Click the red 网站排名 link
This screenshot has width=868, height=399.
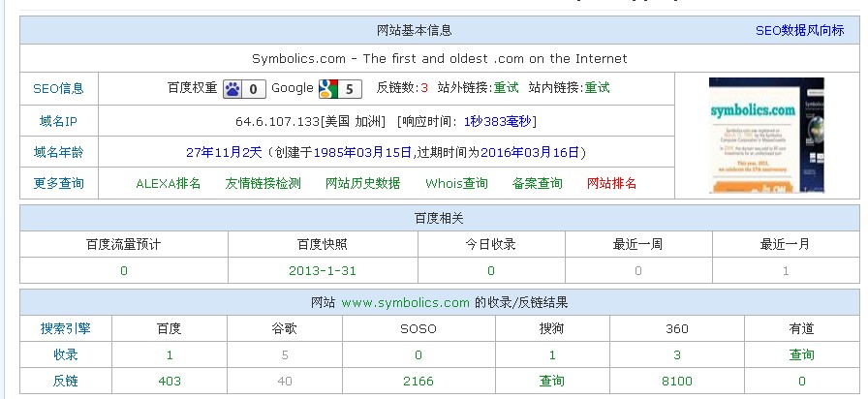[611, 183]
